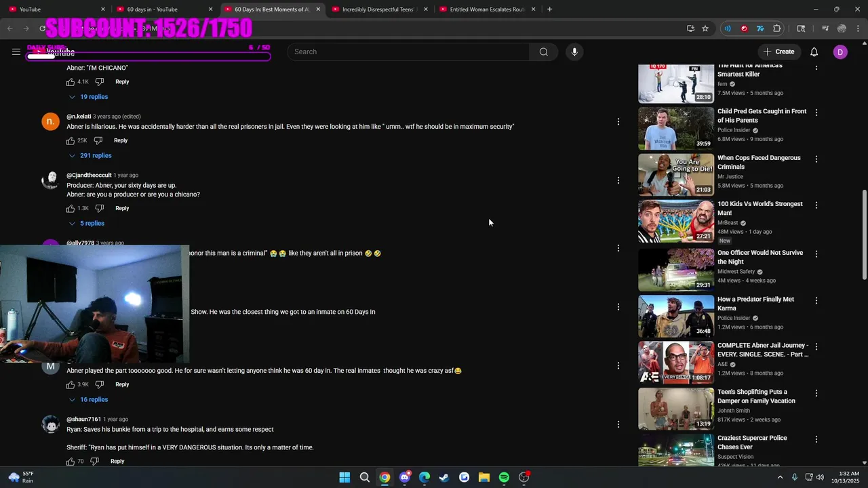Open Windows Start menu
Image resolution: width=868 pixels, height=488 pixels.
344,477
